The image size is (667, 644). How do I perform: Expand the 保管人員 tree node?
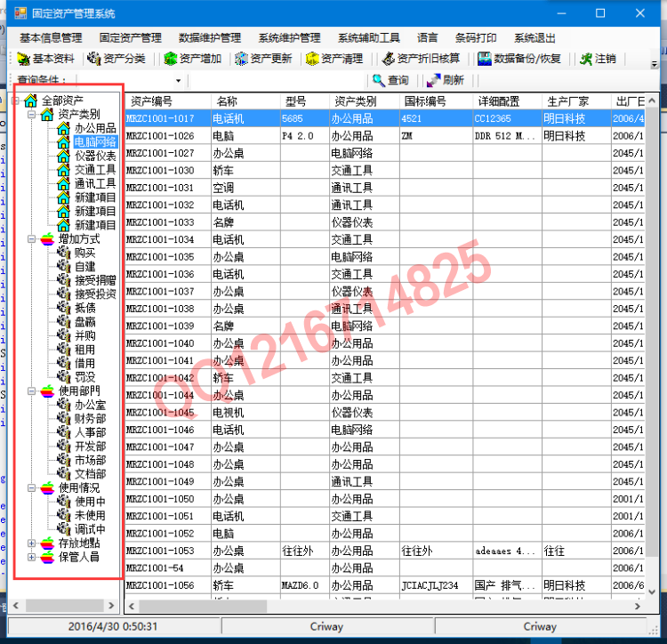(31, 557)
